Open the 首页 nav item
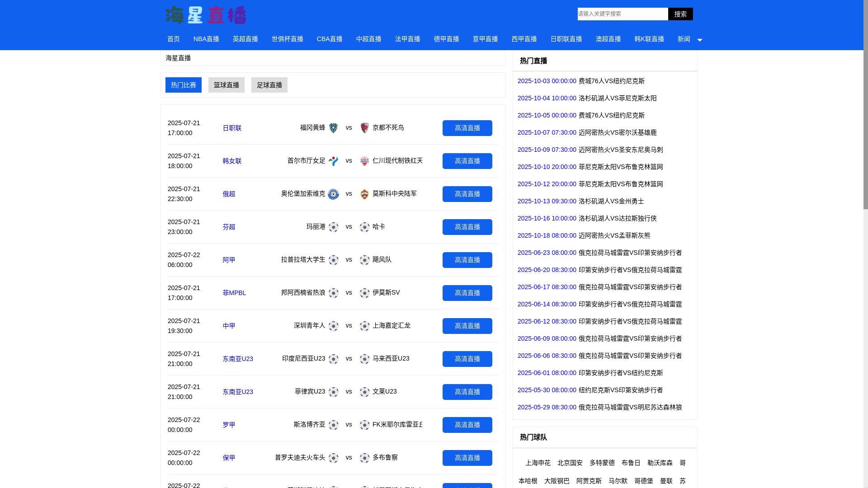 click(174, 39)
